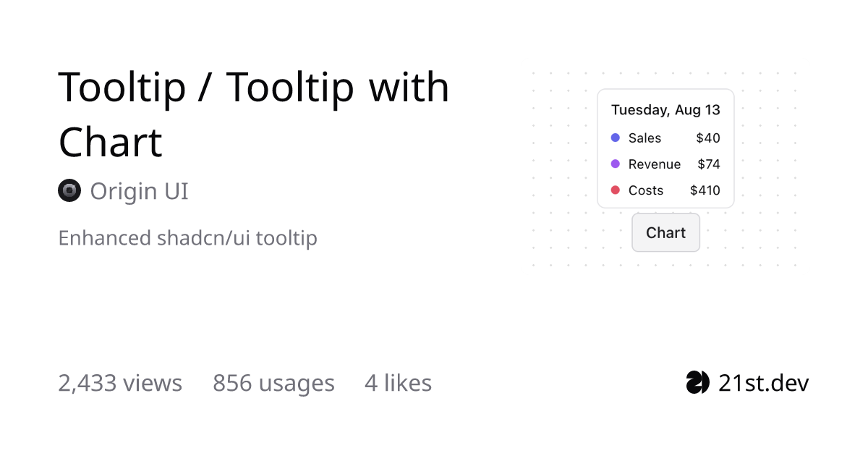This screenshot has width=868, height=456.
Task: Click the Chart button
Action: [665, 232]
